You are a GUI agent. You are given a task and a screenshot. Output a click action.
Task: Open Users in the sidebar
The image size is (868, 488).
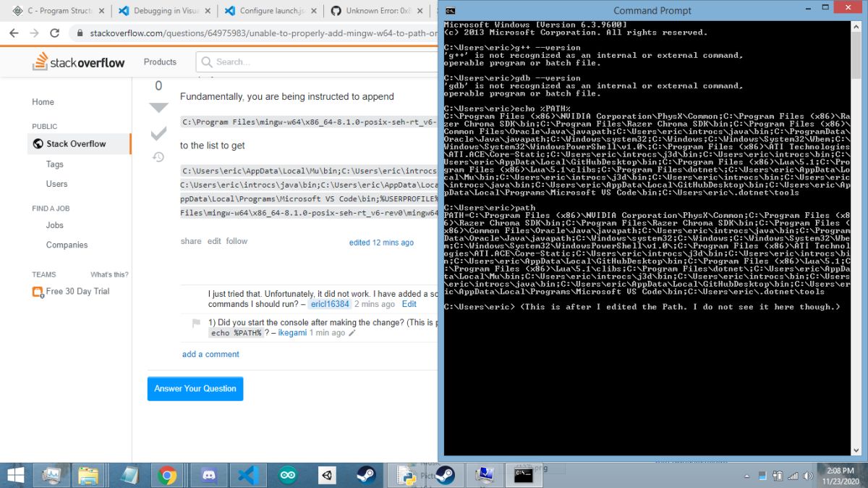point(56,184)
